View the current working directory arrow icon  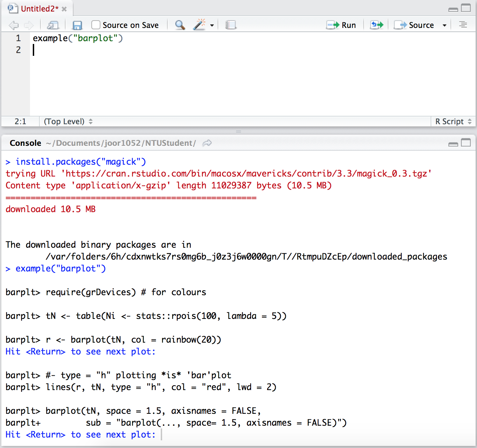click(207, 143)
